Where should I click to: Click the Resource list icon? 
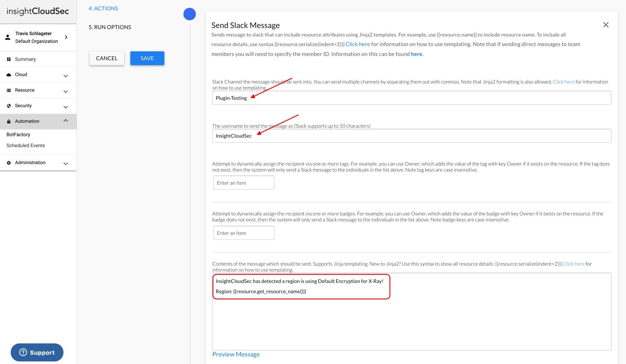coord(9,90)
